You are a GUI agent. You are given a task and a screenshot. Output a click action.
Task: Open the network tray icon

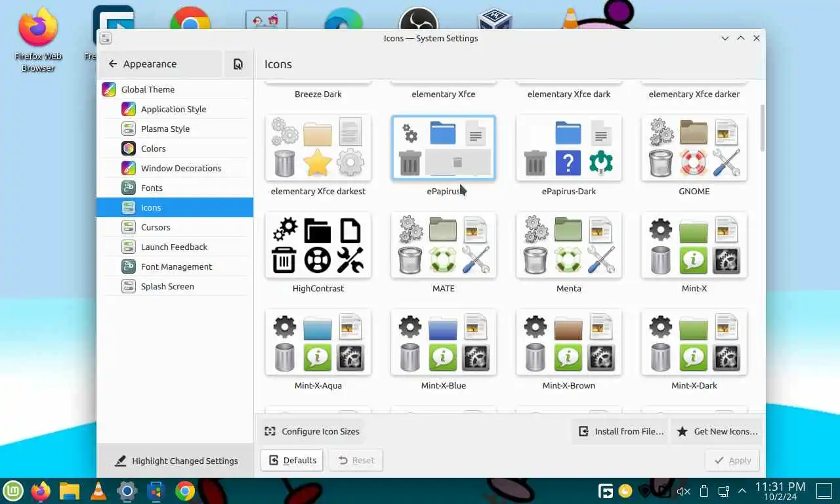pyautogui.click(x=724, y=491)
